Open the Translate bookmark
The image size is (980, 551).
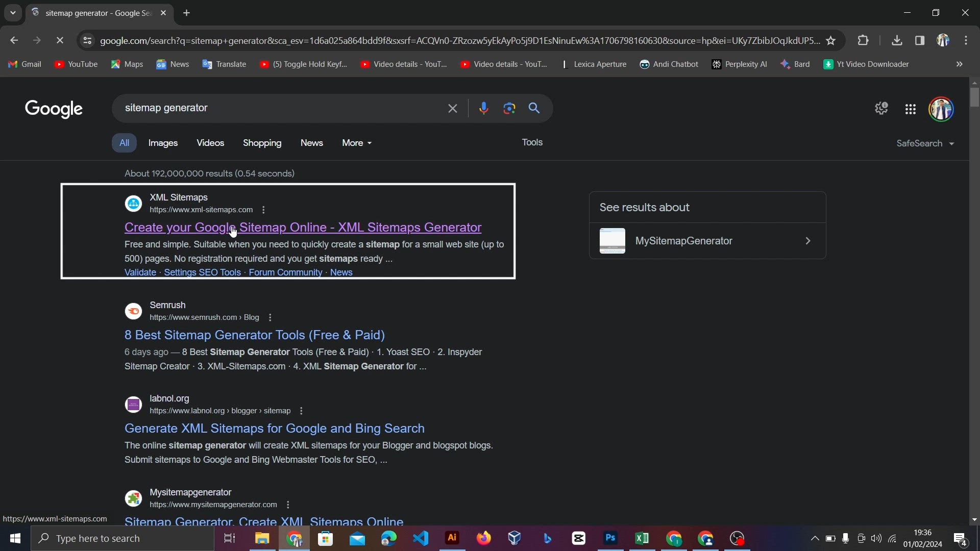(225, 64)
